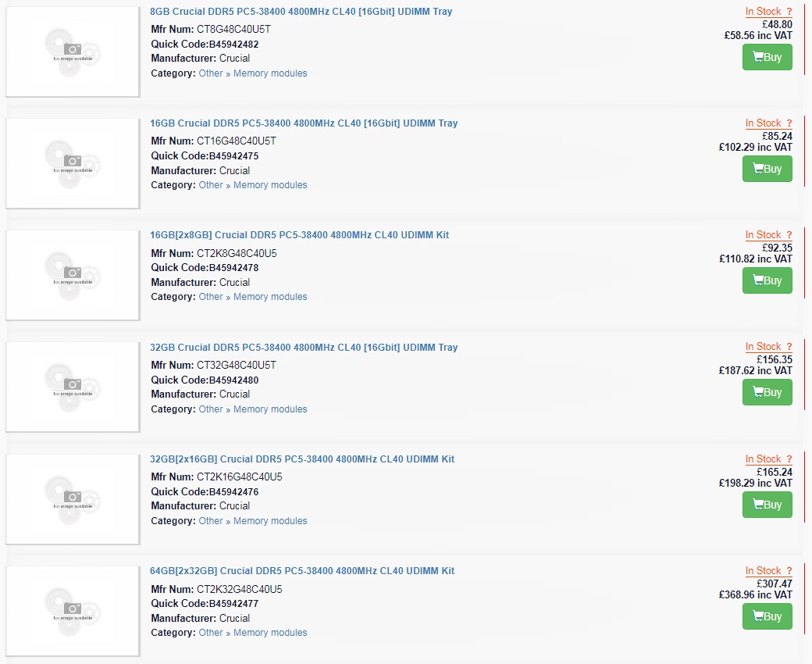Open 16GB Crucial DDR5 UDIMM Tray title
The image size is (812, 664).
tap(304, 123)
